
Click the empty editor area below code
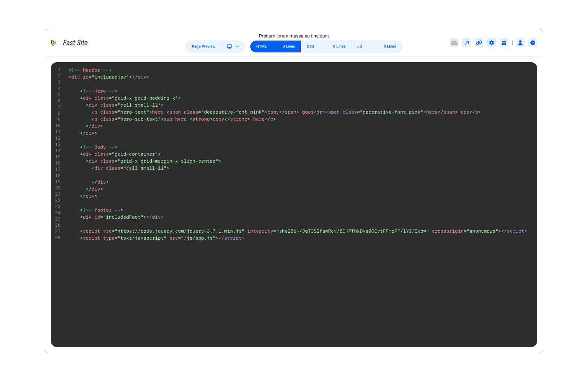click(294, 294)
